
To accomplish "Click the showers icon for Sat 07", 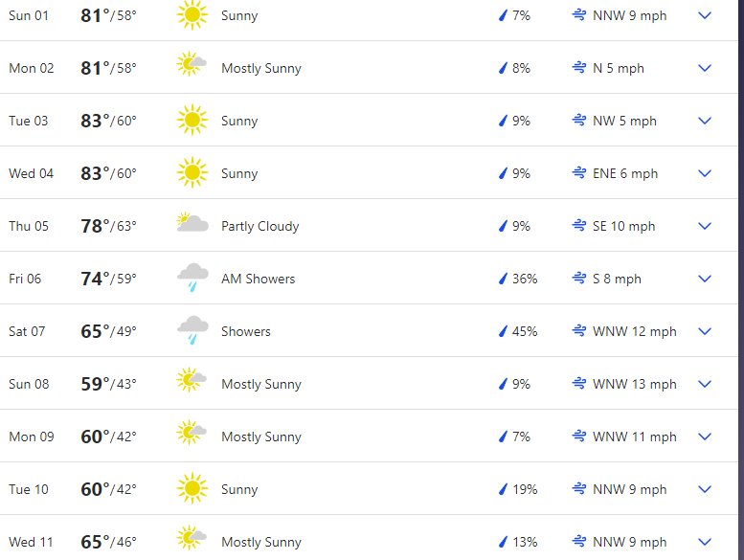I will pyautogui.click(x=192, y=330).
